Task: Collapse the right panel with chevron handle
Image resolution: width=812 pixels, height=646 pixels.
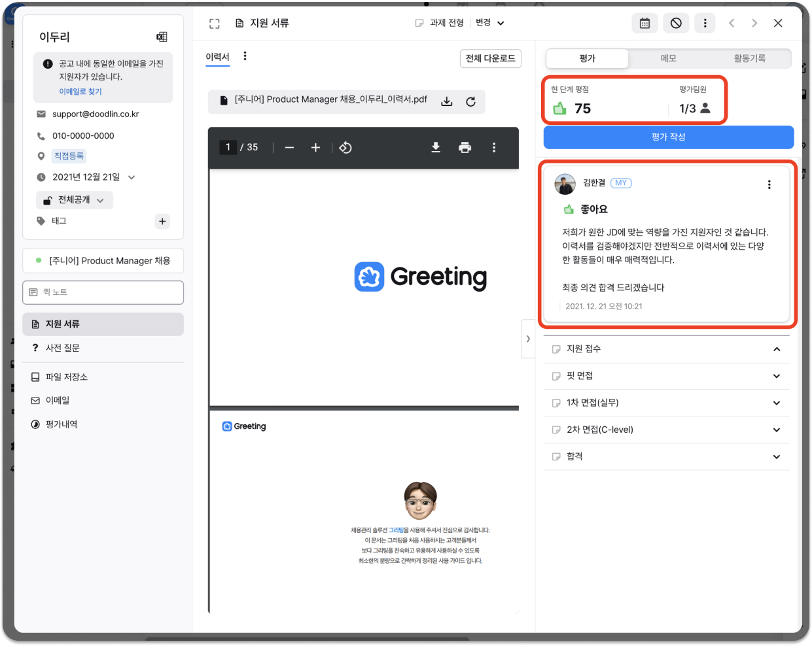Action: point(528,339)
